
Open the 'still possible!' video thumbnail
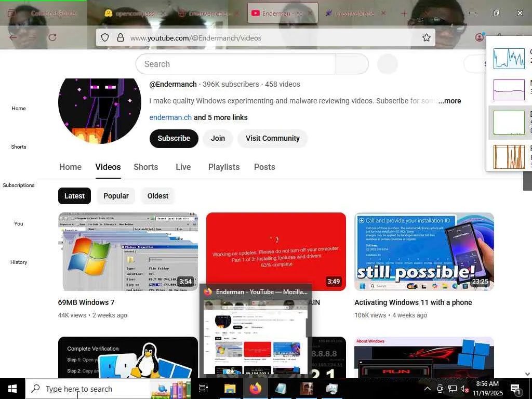[424, 252]
